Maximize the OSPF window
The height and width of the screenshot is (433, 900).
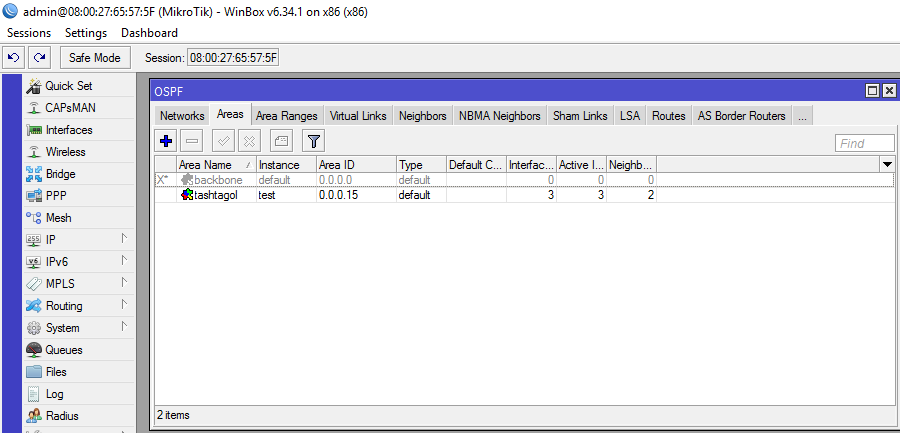tap(872, 91)
